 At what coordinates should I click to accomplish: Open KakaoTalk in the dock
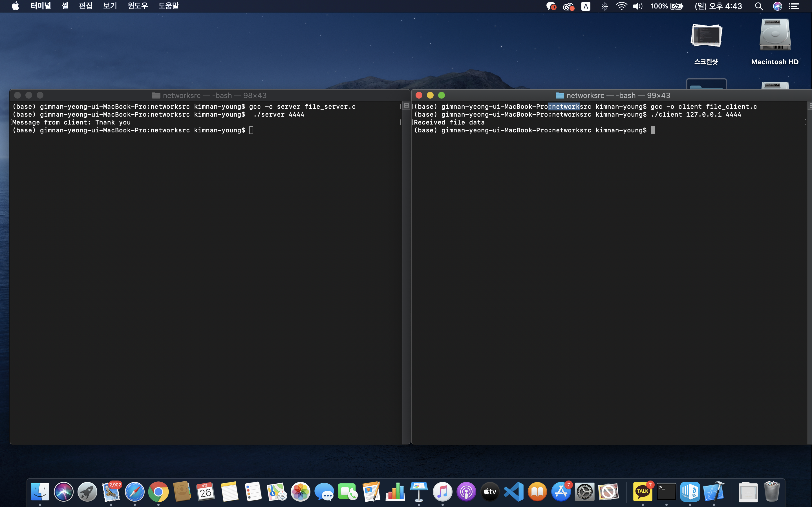click(x=642, y=492)
